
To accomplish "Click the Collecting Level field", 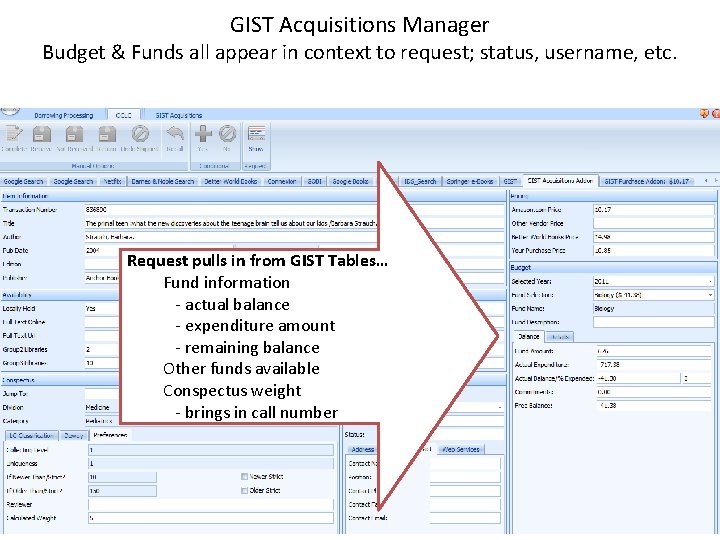I will (x=211, y=450).
